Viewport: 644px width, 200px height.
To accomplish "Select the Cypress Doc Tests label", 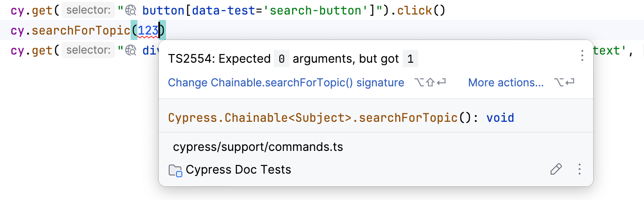I will [239, 170].
